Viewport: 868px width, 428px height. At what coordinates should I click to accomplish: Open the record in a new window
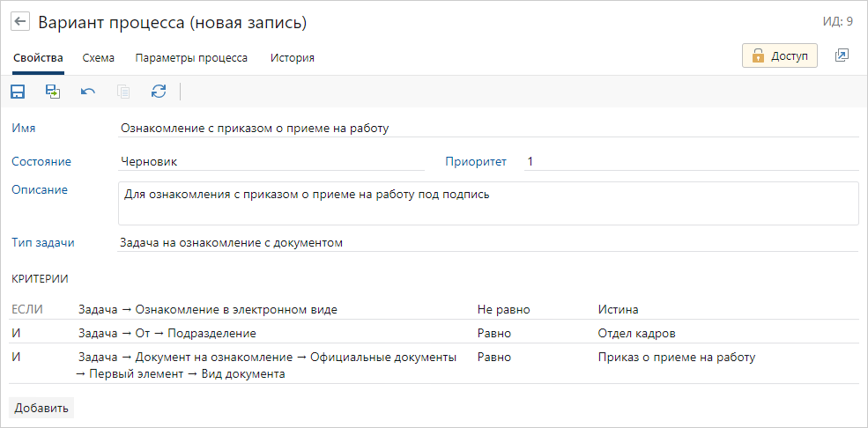point(842,55)
